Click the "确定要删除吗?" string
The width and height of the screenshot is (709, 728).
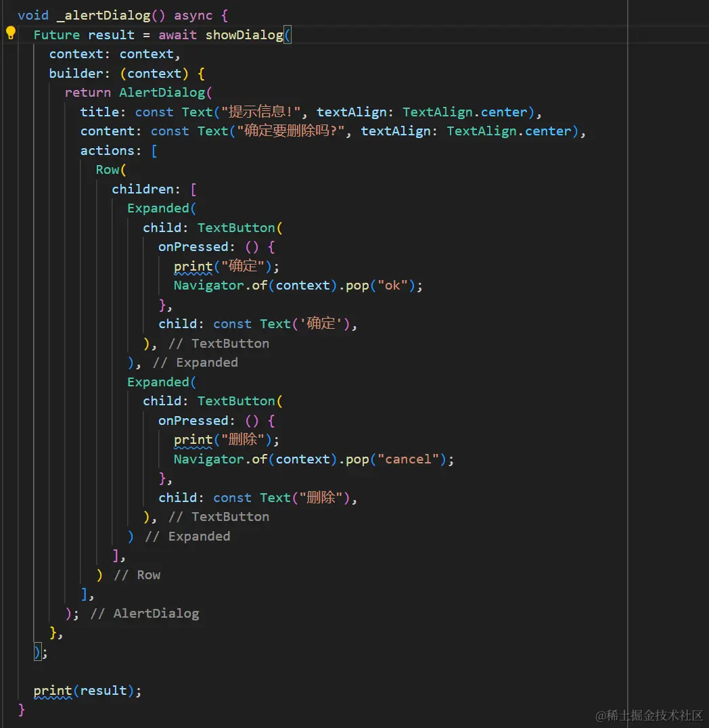coord(291,131)
